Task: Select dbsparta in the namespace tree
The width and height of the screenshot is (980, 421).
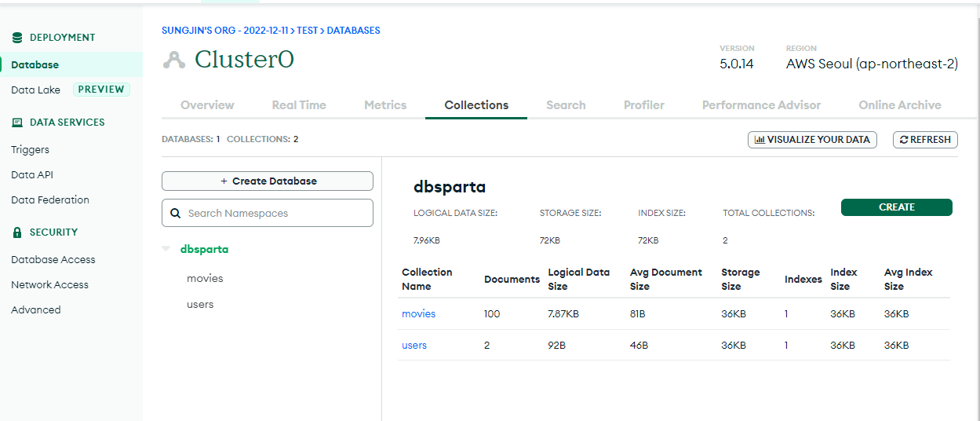Action: click(204, 249)
